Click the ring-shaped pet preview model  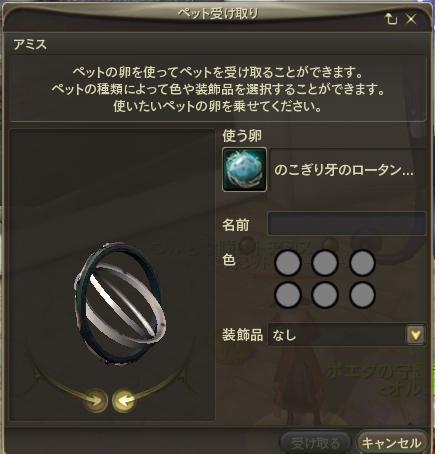pos(120,304)
